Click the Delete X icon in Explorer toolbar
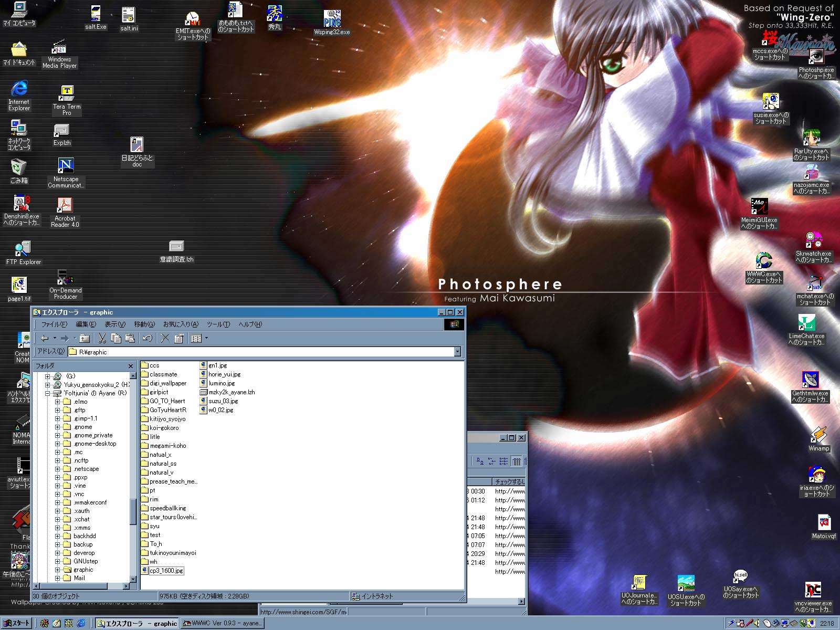 (x=165, y=339)
